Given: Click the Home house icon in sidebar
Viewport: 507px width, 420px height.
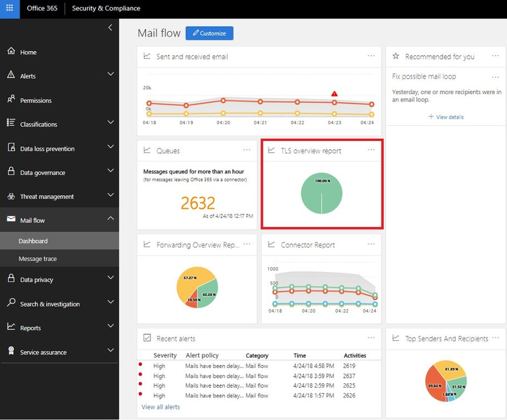Looking at the screenshot, I should pos(11,51).
